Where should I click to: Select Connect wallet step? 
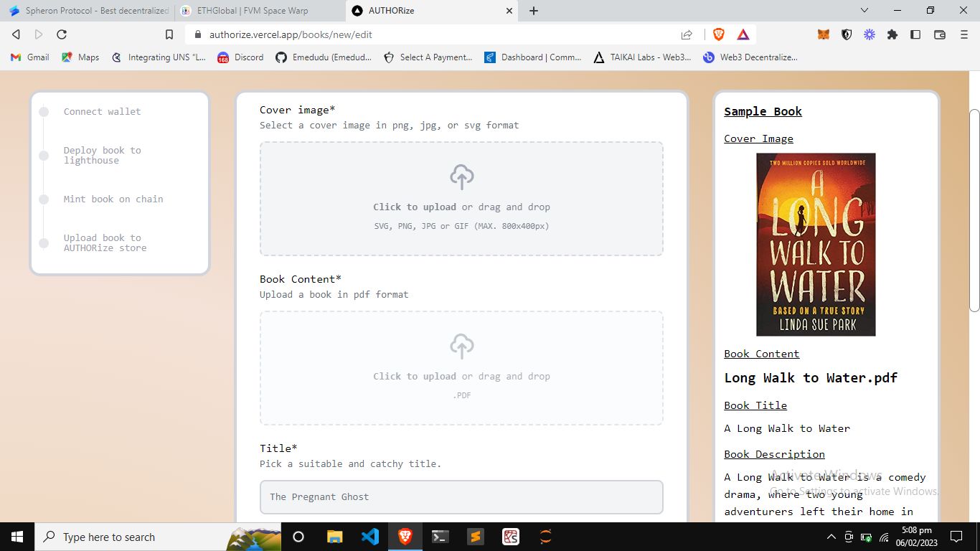(102, 111)
